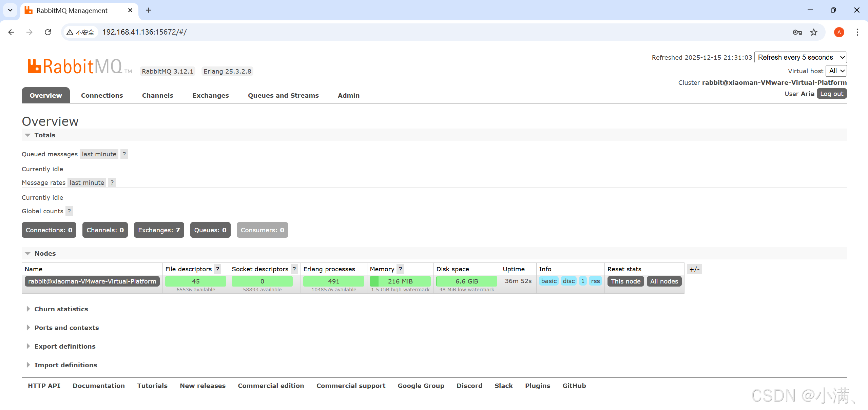Viewport: 868px width, 410px height.
Task: Click help icon beside Global counts
Action: (x=69, y=211)
